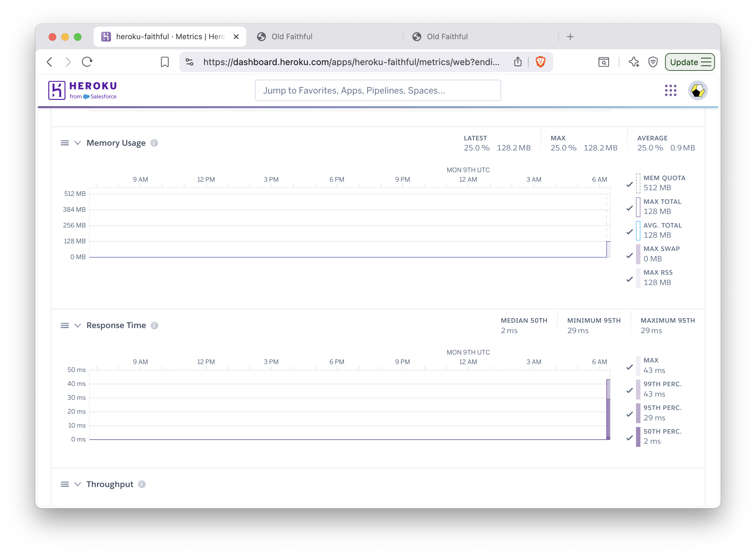Open the Heroku apps grid menu
Viewport: 756px width, 555px height.
tap(670, 90)
